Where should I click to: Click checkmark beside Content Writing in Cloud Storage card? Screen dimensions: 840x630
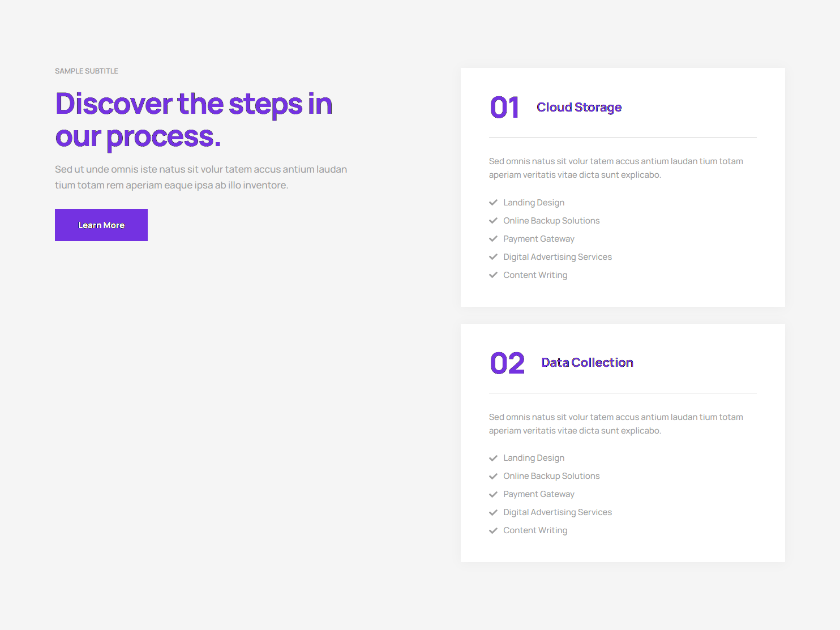[x=493, y=275]
